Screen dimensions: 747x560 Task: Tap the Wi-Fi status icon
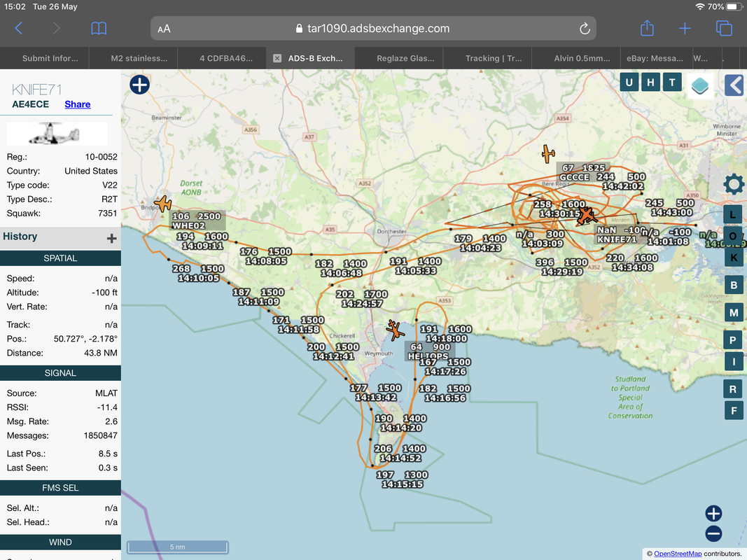point(700,7)
